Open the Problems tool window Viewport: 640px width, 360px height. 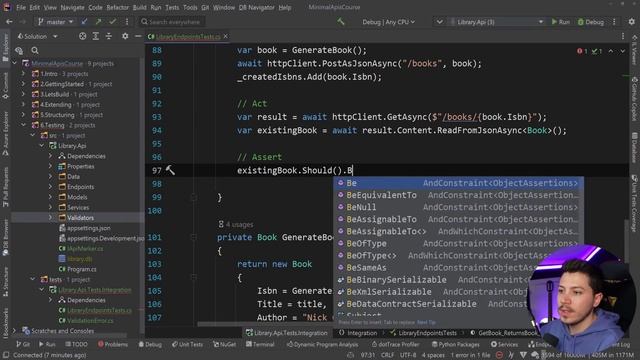(113, 344)
